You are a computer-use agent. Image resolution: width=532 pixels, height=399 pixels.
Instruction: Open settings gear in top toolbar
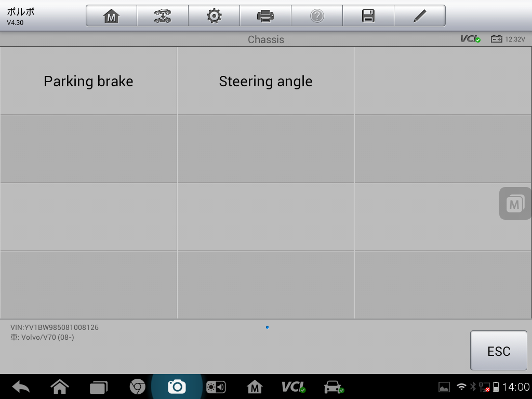(214, 16)
